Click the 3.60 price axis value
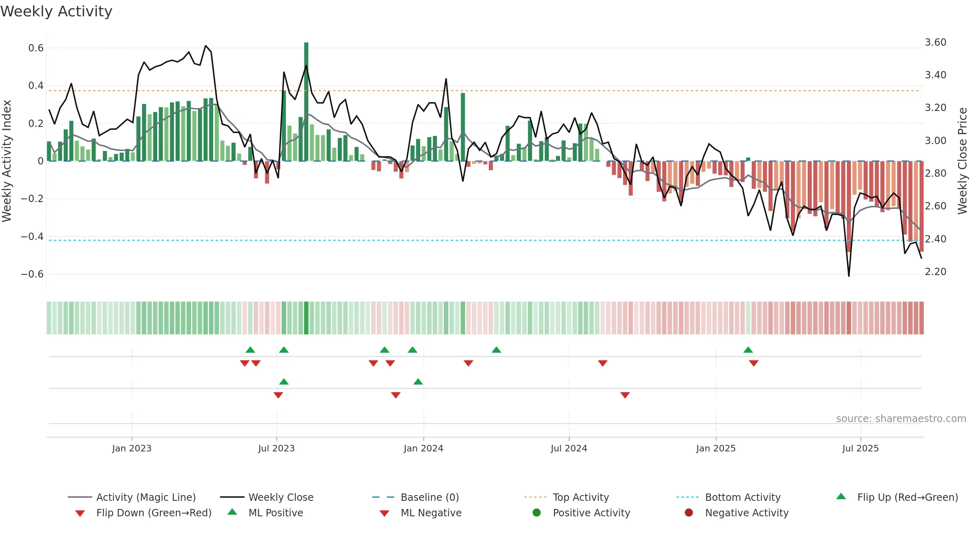 coord(935,42)
